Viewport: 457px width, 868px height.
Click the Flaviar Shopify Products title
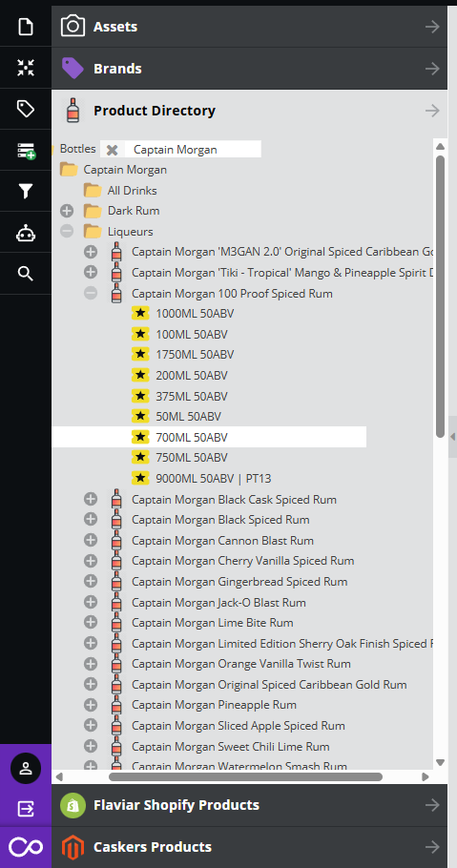tap(177, 805)
